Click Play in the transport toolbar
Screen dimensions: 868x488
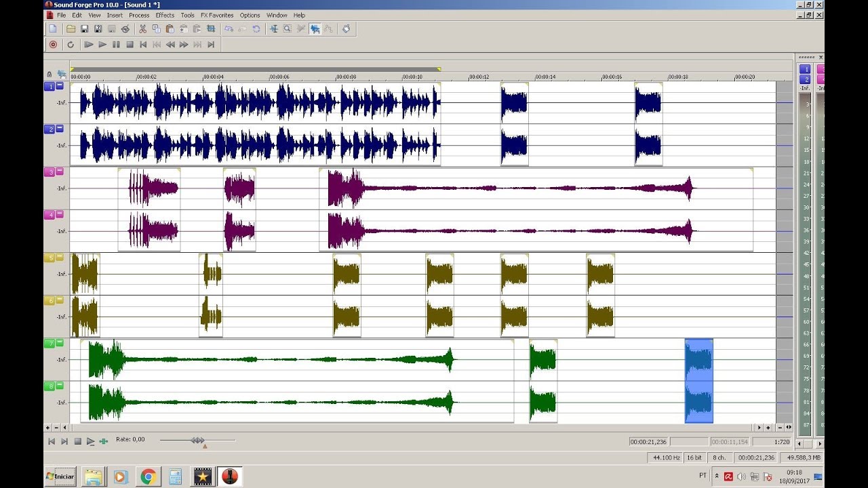(x=102, y=45)
